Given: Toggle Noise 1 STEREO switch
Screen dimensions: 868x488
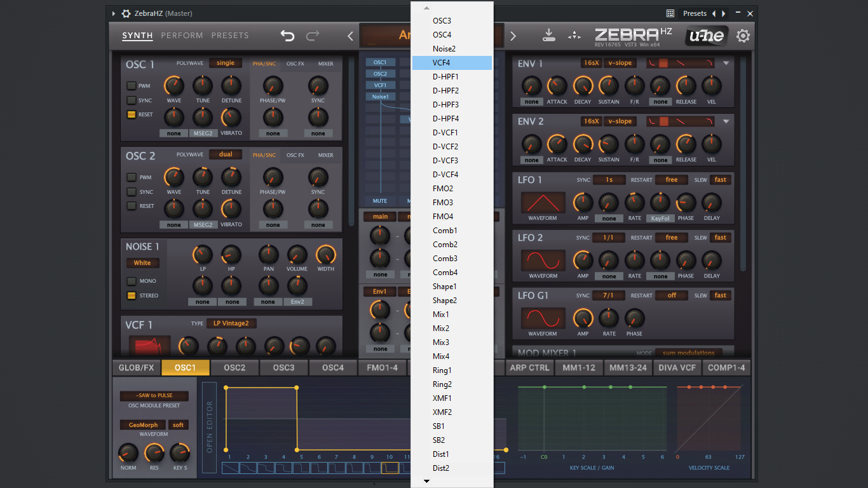Looking at the screenshot, I should pyautogui.click(x=132, y=295).
